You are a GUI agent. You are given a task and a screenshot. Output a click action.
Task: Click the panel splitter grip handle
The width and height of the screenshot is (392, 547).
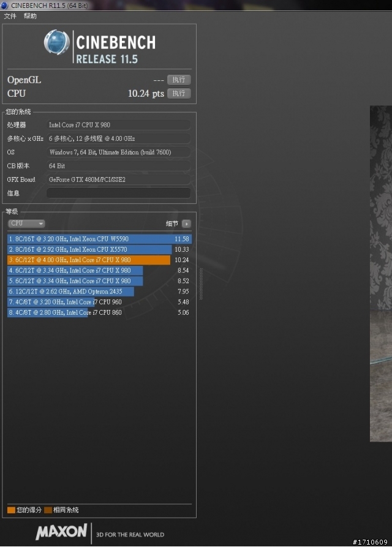pyautogui.click(x=201, y=284)
